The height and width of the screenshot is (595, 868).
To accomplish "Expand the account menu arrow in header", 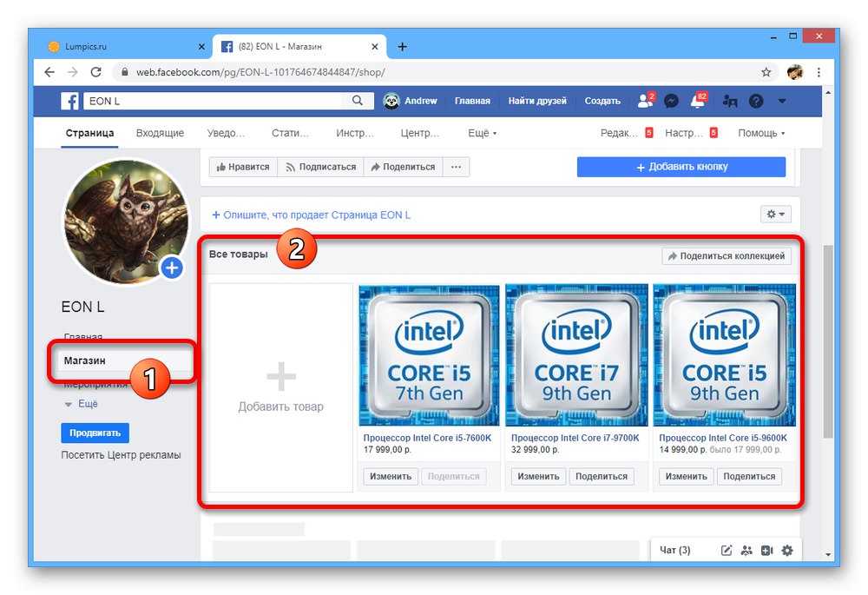I will 782,101.
